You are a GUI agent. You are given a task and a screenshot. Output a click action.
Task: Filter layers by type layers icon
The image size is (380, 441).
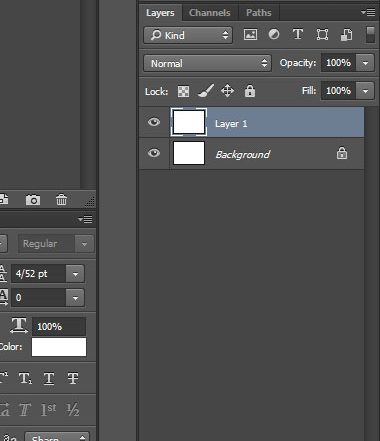tap(298, 34)
